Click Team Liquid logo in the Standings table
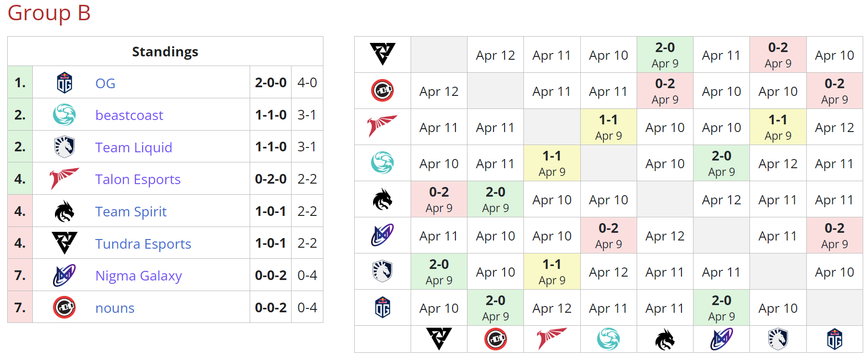Image resolution: width=868 pixels, height=360 pixels. [x=65, y=147]
